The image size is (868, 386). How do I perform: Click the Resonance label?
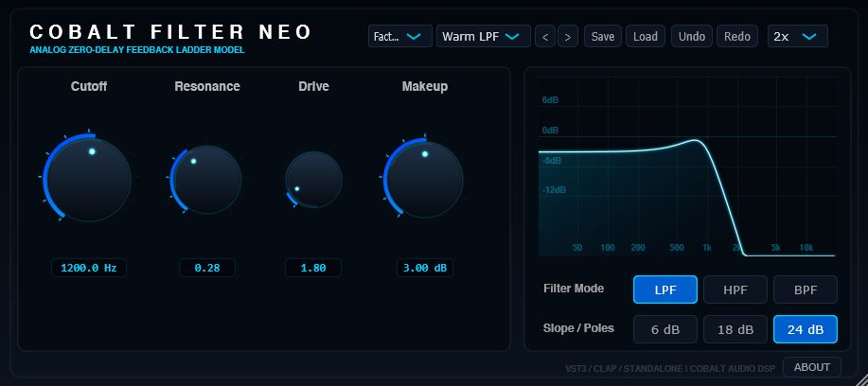(207, 87)
